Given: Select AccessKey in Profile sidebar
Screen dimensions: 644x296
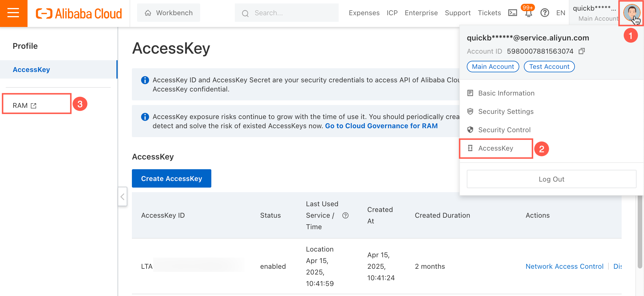Looking at the screenshot, I should pos(58,69).
